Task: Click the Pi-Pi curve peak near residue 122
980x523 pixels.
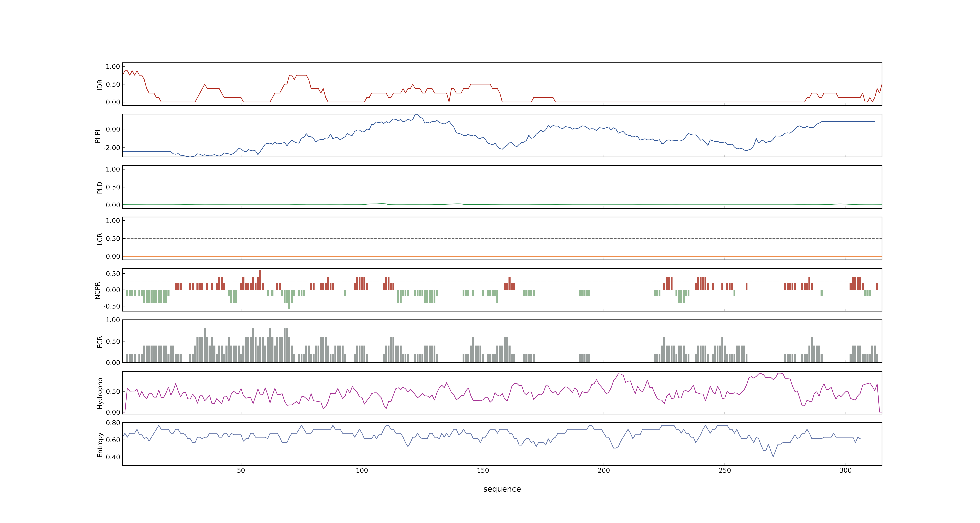Action: tap(416, 115)
